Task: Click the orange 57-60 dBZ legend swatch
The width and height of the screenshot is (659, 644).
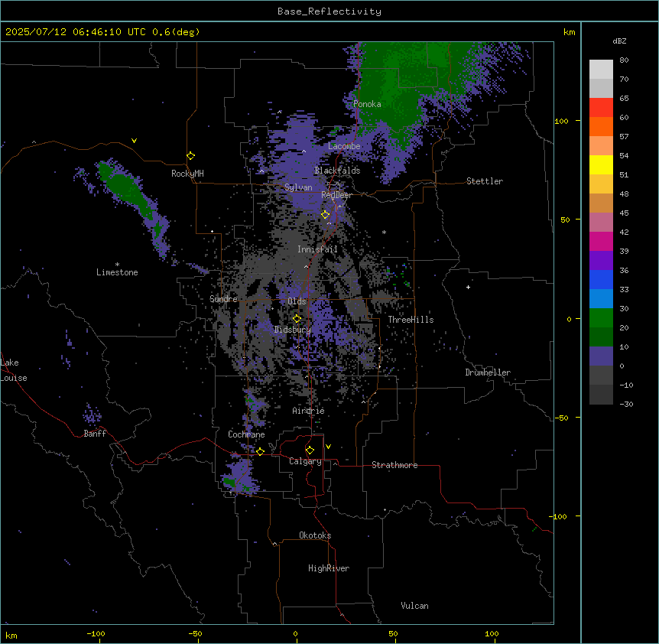Action: [601, 126]
